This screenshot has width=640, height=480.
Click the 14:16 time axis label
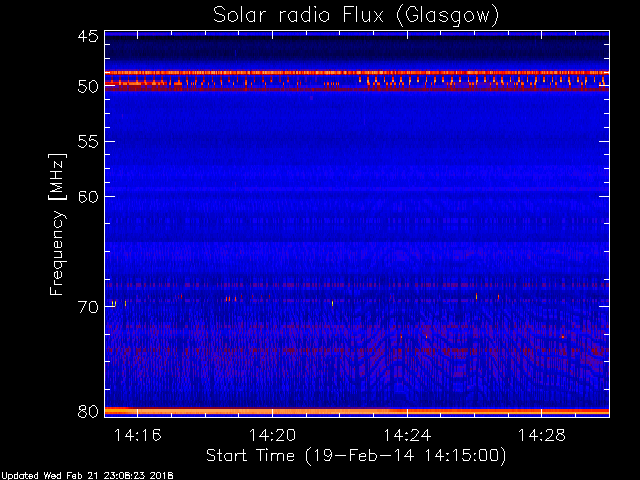(x=138, y=436)
